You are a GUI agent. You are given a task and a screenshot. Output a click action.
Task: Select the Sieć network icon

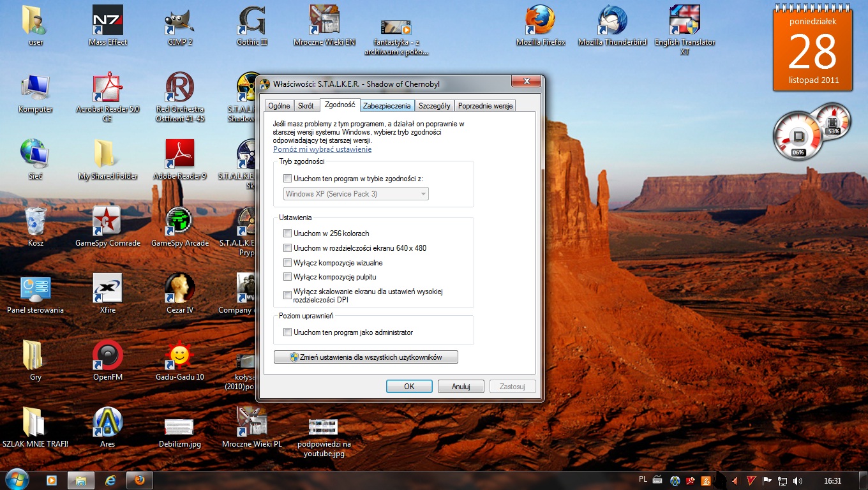[36, 160]
